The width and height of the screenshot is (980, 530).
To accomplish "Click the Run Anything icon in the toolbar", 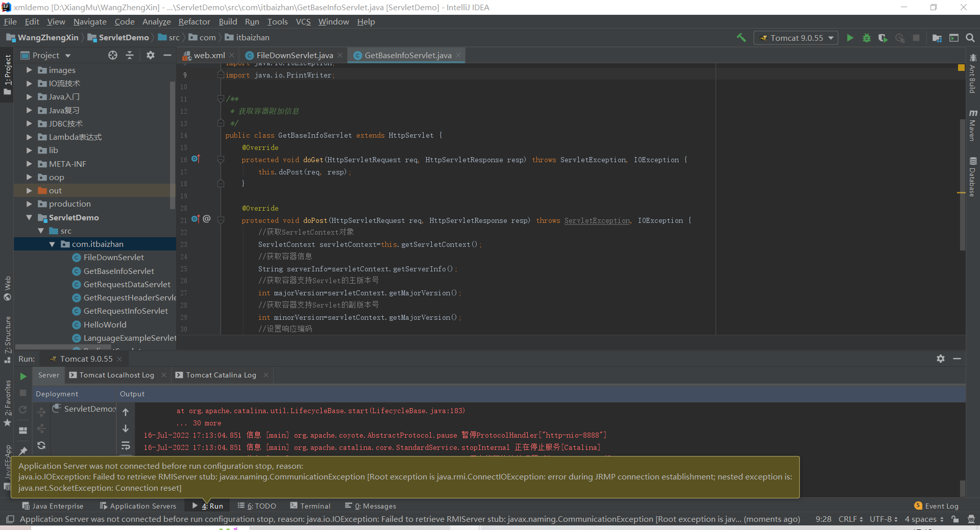I will [x=953, y=38].
